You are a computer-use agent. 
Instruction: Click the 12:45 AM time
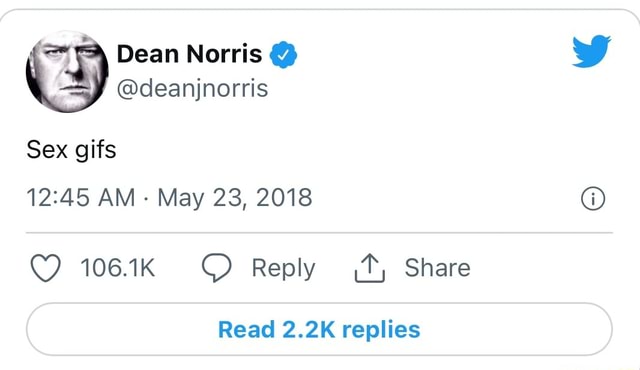(x=81, y=198)
